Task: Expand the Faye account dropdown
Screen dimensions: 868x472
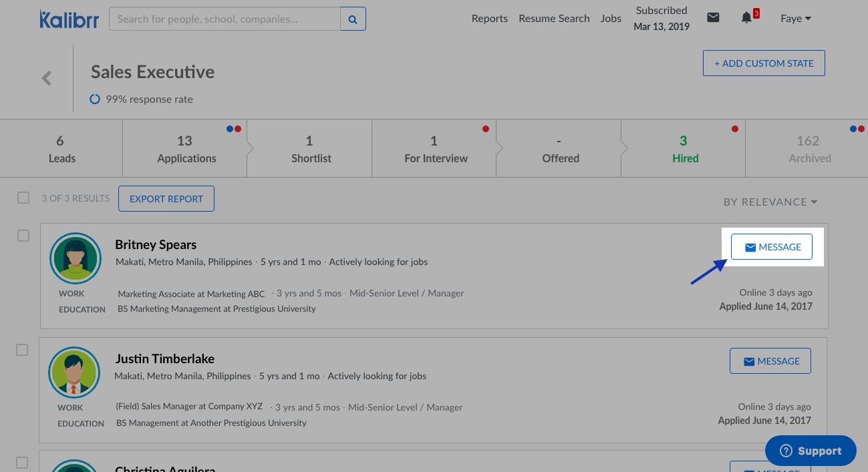Action: (x=795, y=19)
